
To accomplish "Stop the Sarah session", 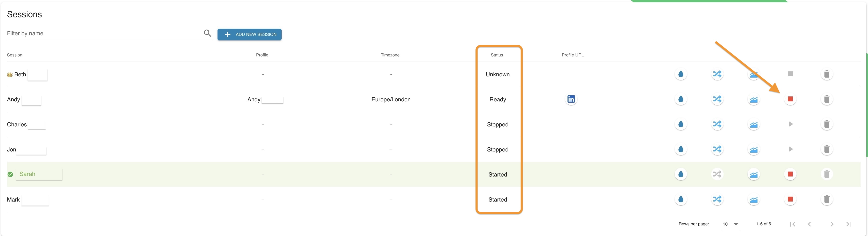I will pos(790,174).
